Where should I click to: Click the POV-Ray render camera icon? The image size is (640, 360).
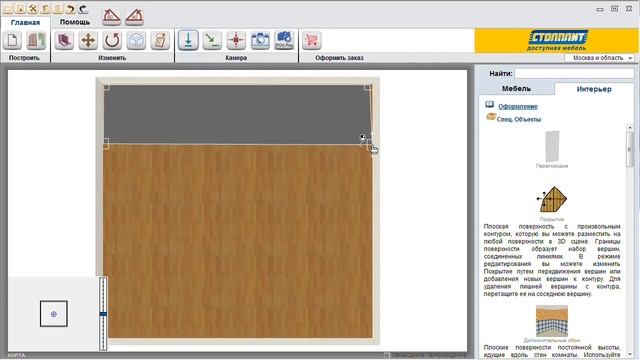pyautogui.click(x=284, y=40)
